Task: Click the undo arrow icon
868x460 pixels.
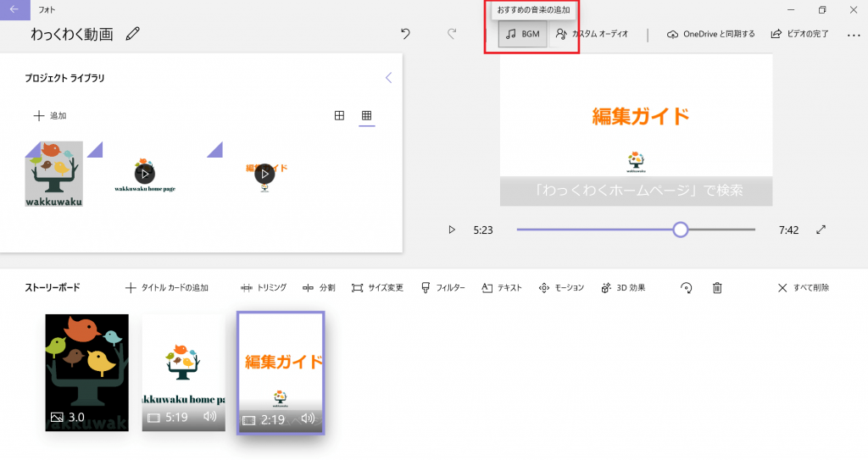Action: tap(405, 34)
